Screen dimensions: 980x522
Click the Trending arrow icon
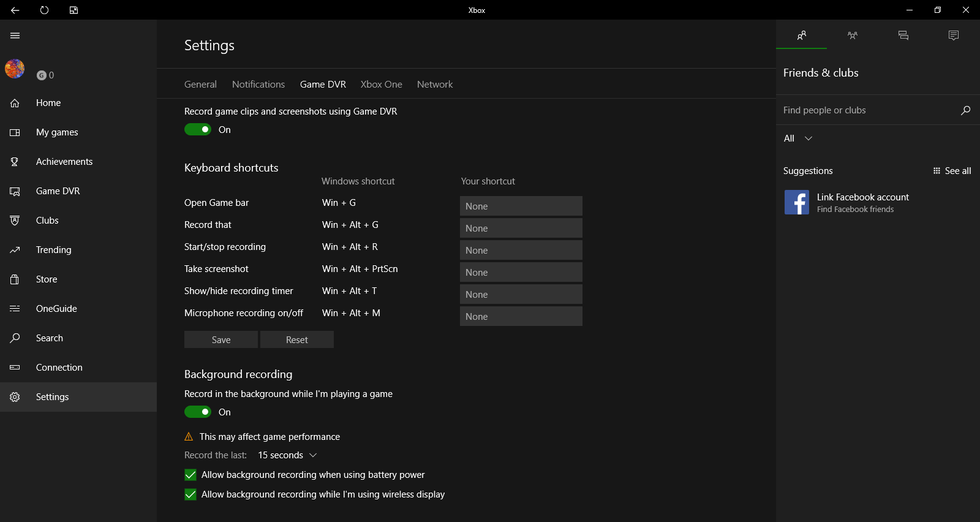[15, 250]
